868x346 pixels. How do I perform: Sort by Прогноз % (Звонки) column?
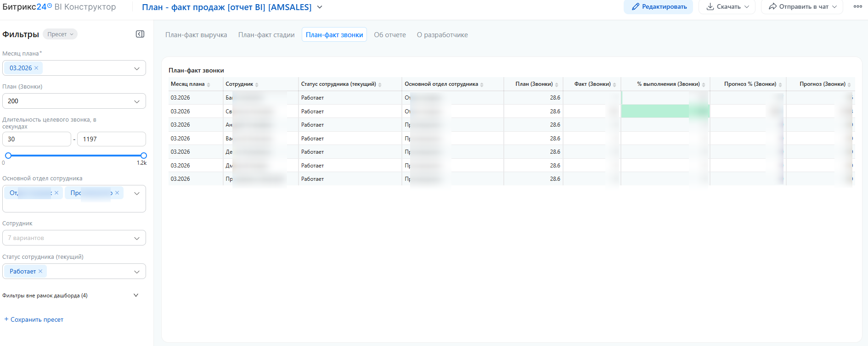tap(750, 84)
